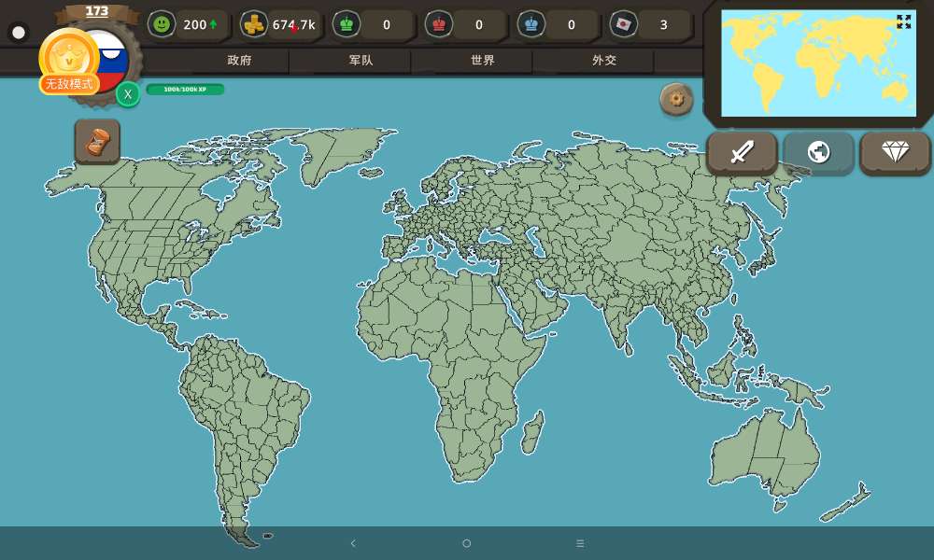This screenshot has width=934, height=560.
Task: Select New Zealand on the map
Action: 847,503
